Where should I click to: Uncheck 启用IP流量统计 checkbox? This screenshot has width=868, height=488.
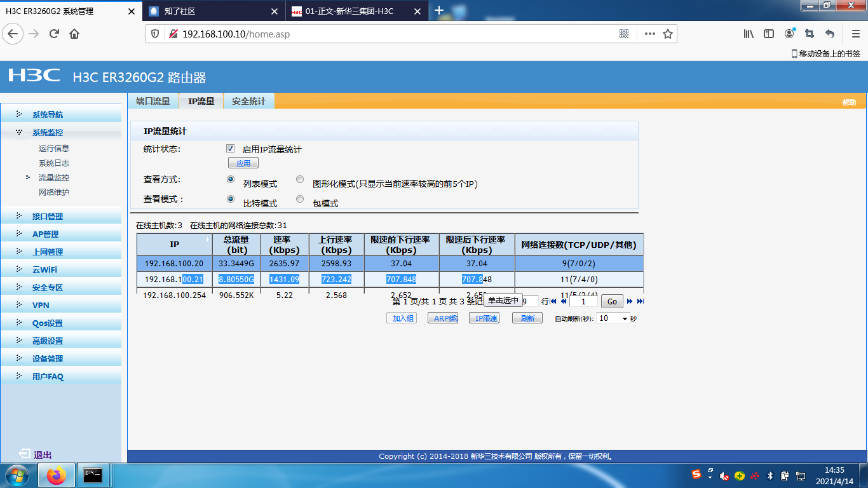[231, 149]
